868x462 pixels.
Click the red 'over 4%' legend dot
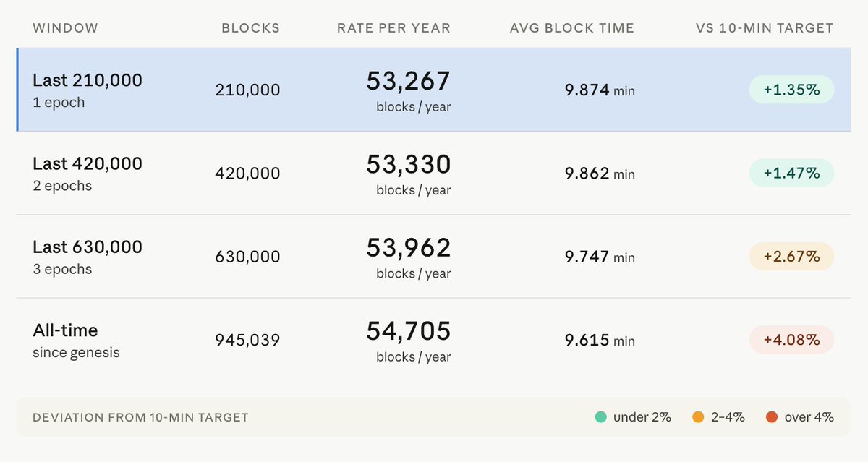coord(772,417)
